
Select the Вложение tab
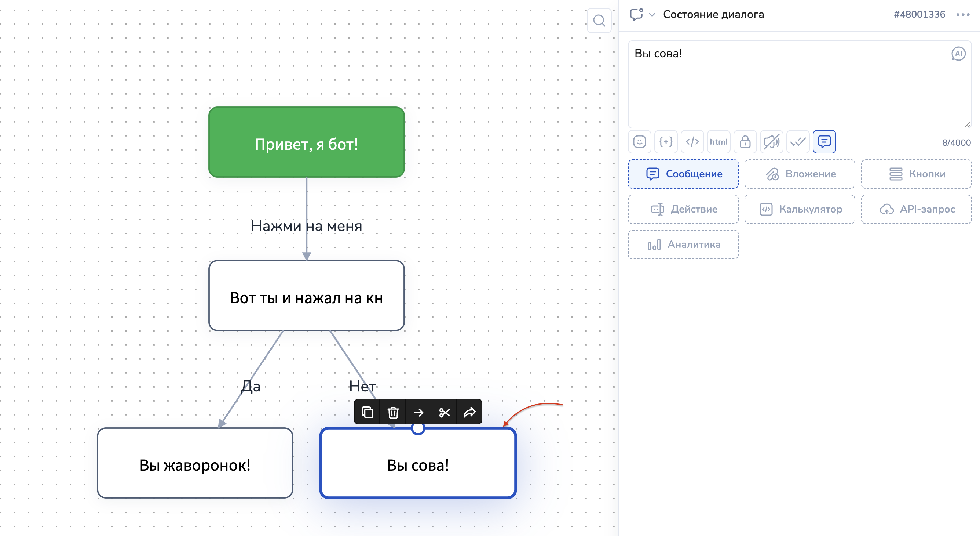(800, 174)
